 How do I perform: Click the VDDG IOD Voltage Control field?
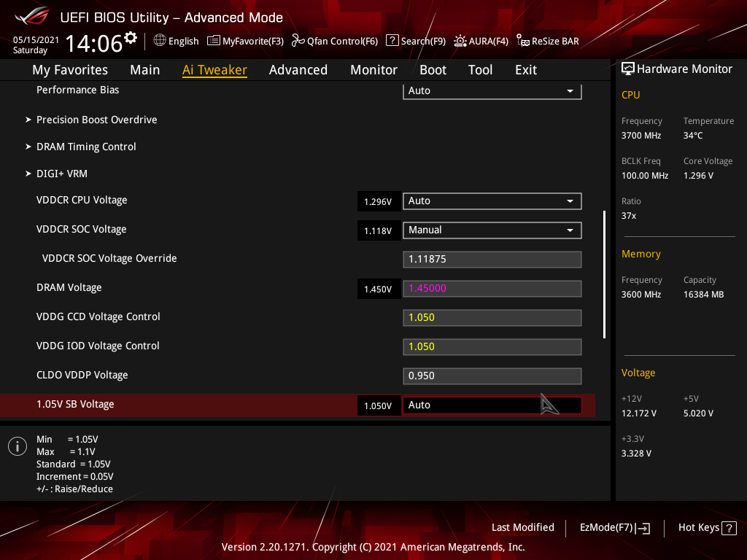(x=492, y=346)
